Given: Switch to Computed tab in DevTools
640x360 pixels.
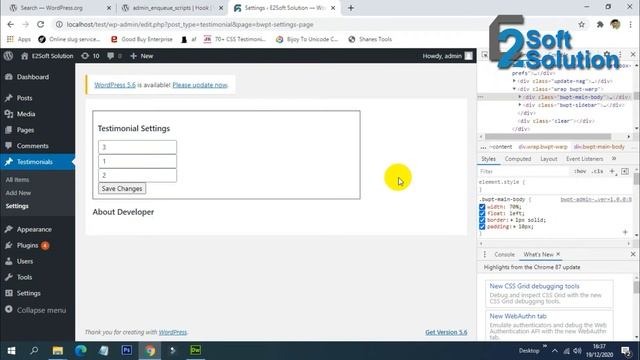Looking at the screenshot, I should [518, 159].
